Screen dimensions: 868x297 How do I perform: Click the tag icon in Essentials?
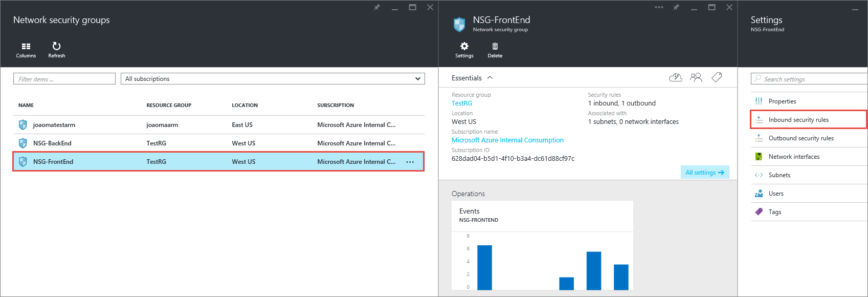[x=717, y=77]
